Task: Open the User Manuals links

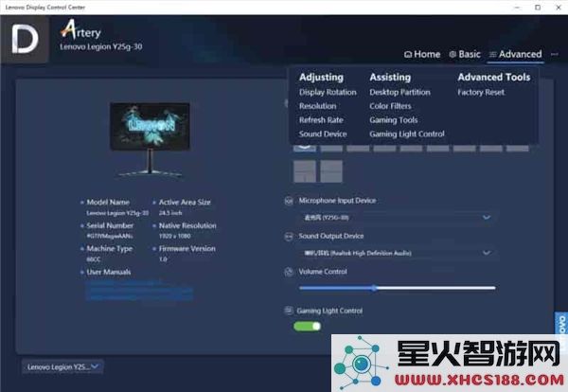Action: tap(139, 291)
